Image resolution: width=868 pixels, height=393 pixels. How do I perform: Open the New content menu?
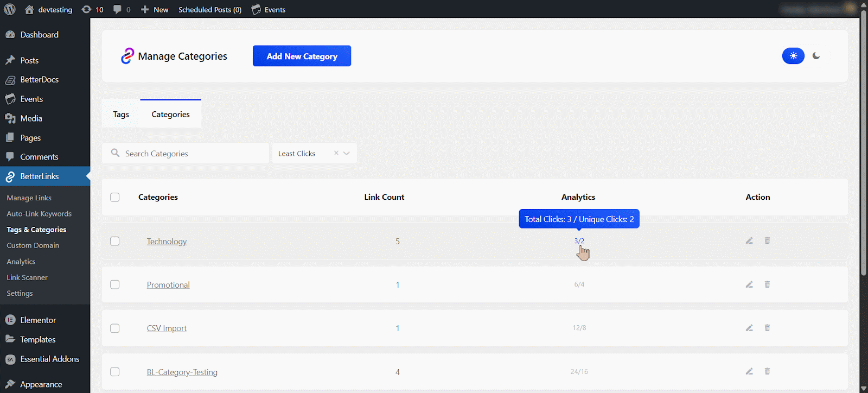[x=155, y=10]
